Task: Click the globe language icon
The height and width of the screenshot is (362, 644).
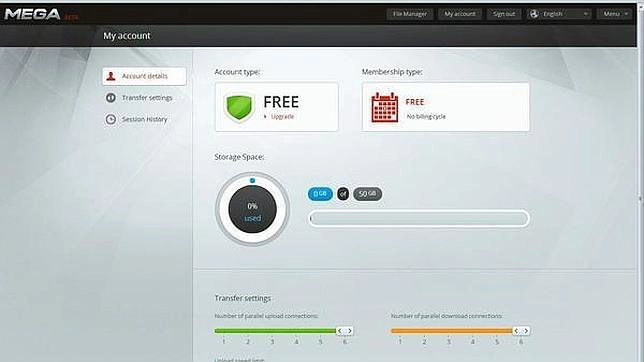Action: click(534, 14)
